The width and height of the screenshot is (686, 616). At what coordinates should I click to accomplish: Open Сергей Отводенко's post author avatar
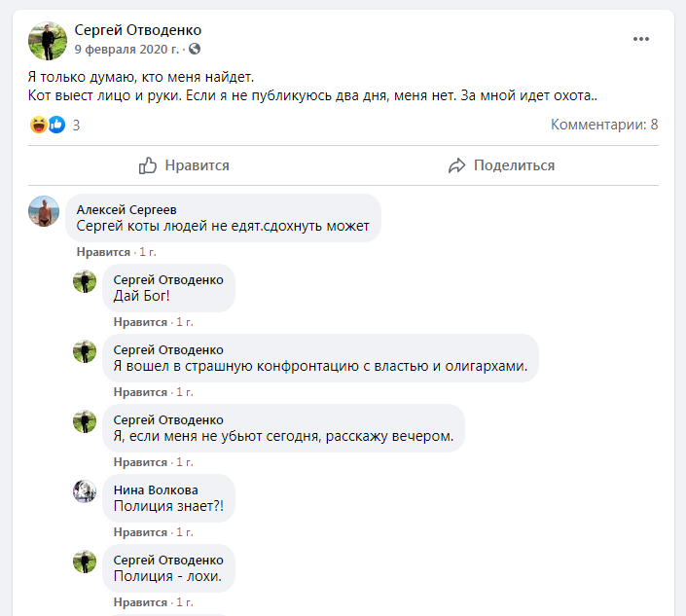(48, 41)
